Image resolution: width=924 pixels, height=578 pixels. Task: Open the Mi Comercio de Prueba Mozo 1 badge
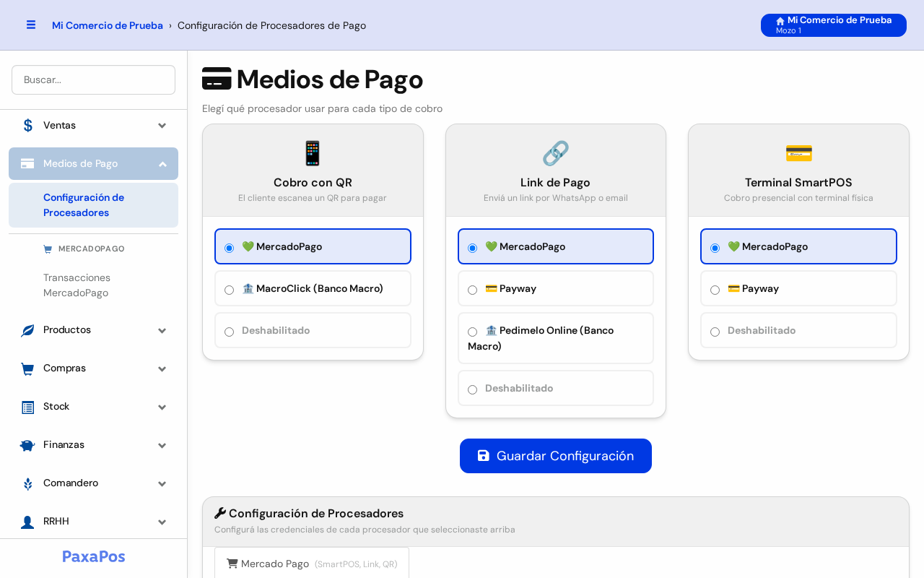834,25
